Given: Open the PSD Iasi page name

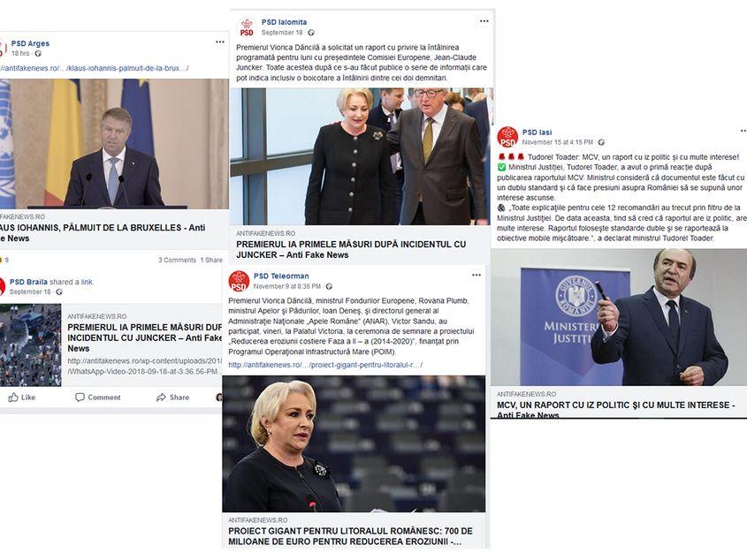Looking at the screenshot, I should coord(537,132).
